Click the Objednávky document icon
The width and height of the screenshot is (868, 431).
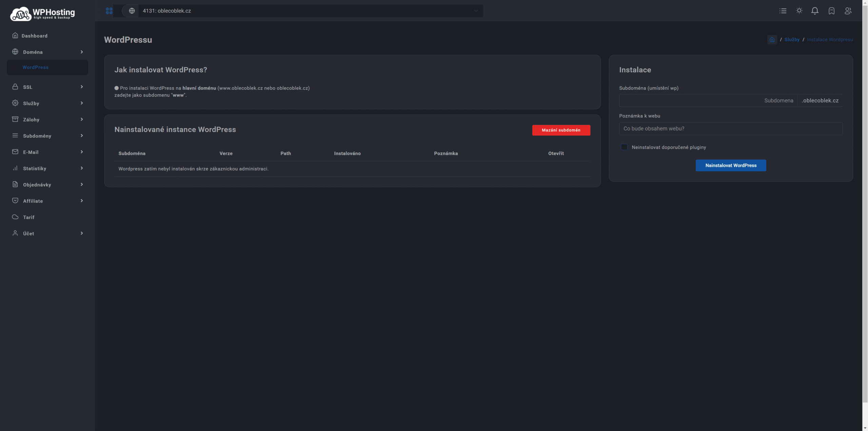click(x=15, y=184)
